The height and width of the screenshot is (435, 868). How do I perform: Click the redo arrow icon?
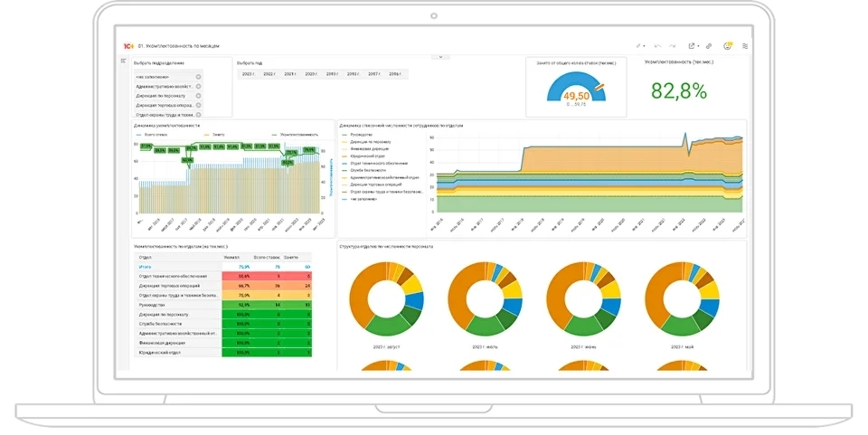[x=673, y=45]
